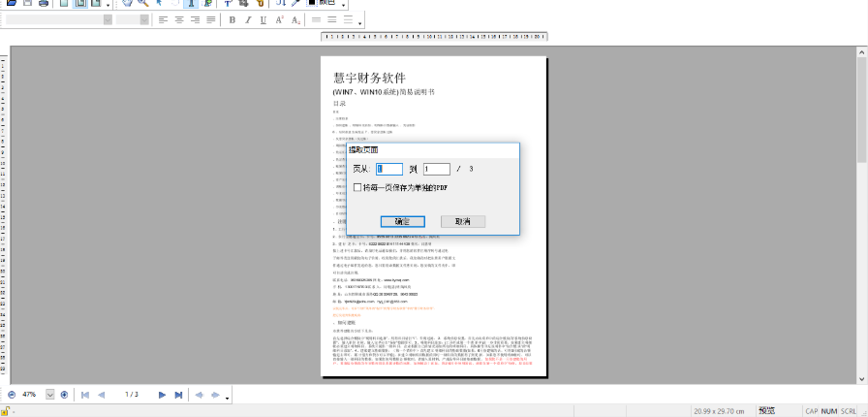This screenshot has width=868, height=417.
Task: Align text right
Action: pos(195,20)
